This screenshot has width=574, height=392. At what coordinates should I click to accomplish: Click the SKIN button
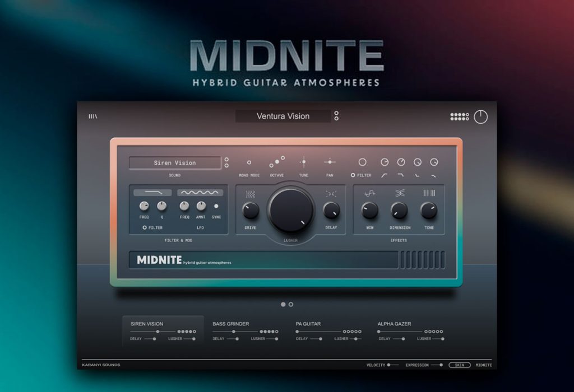460,365
